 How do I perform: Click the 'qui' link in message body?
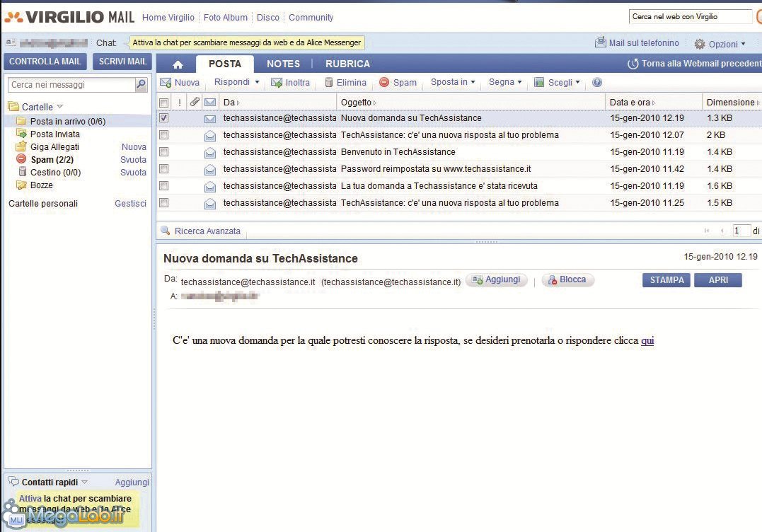[x=647, y=340]
